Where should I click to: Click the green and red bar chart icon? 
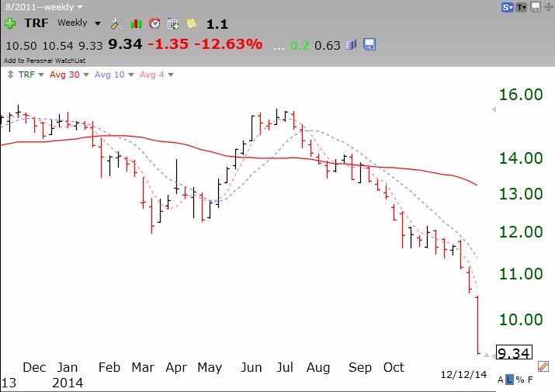pyautogui.click(x=136, y=24)
